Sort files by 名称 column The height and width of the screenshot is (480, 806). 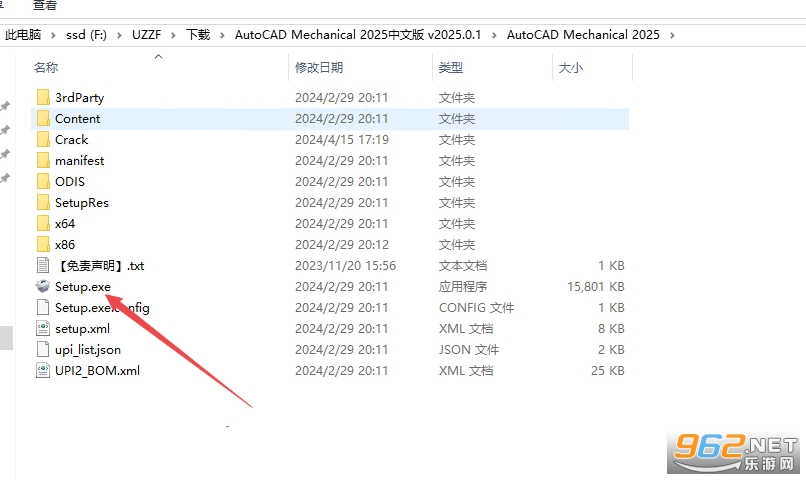(x=46, y=67)
